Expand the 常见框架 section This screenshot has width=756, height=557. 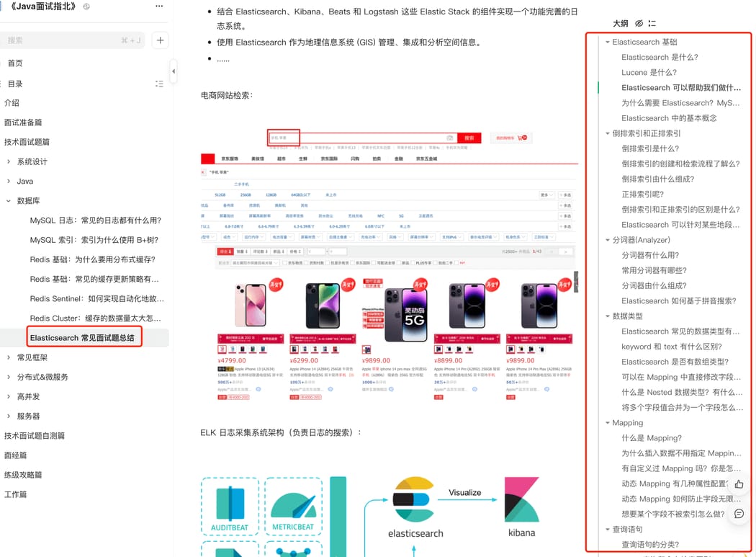tap(9, 357)
